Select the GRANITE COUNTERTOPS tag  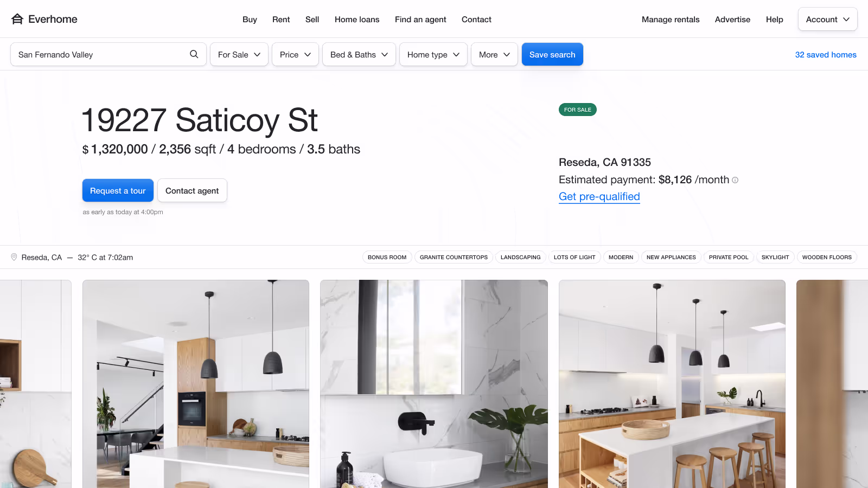(454, 257)
